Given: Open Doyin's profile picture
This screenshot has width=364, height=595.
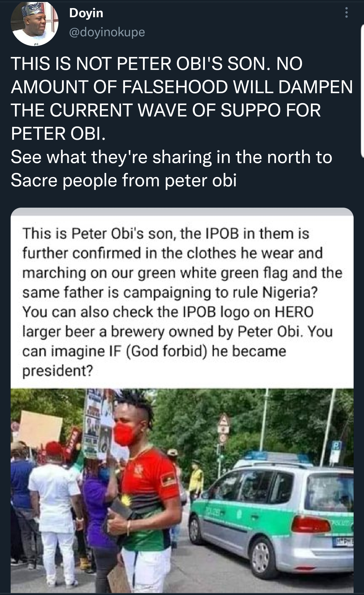Looking at the screenshot, I should 35,24.
